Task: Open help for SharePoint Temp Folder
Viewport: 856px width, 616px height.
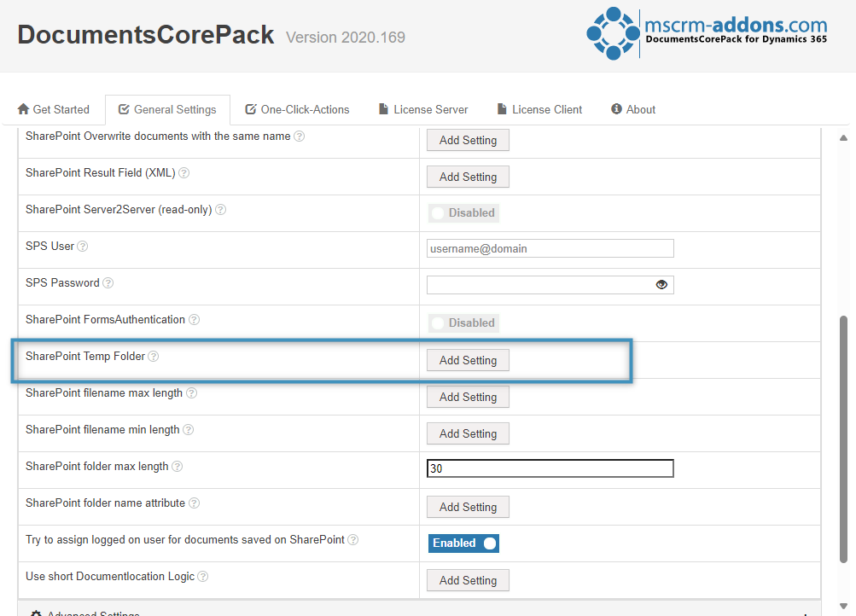Action: pos(154,357)
